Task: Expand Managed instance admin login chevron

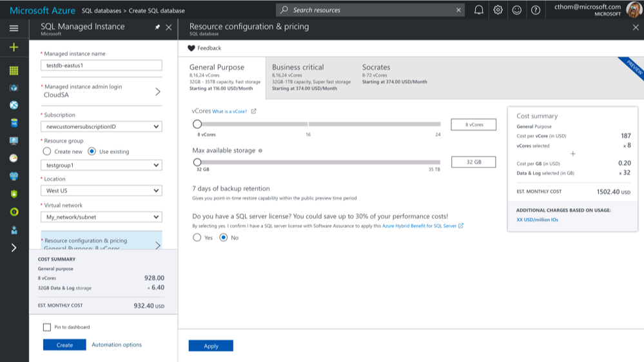Action: (x=158, y=91)
